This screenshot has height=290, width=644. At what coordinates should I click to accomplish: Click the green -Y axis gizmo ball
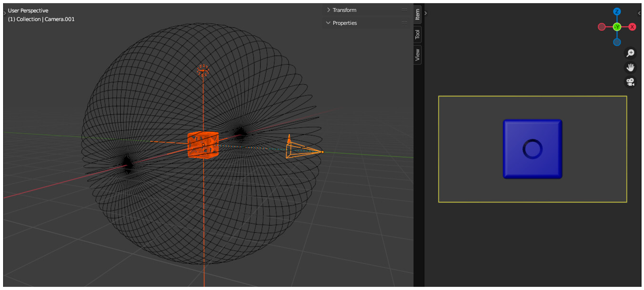coord(617,27)
